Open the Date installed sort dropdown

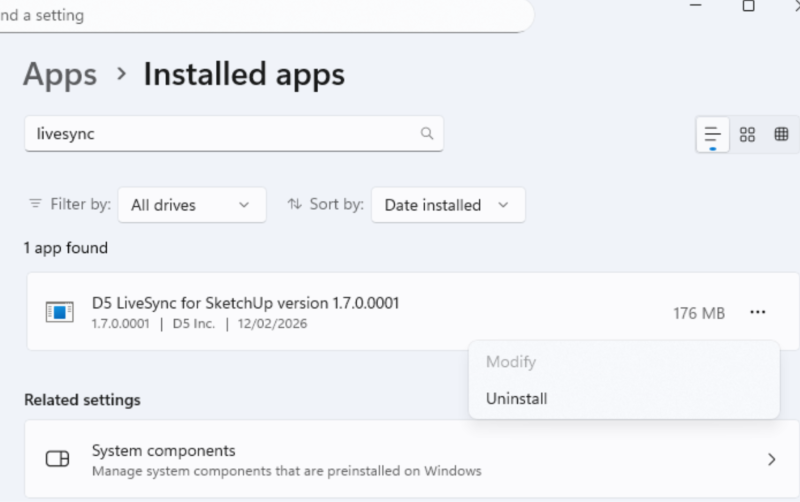(447, 205)
